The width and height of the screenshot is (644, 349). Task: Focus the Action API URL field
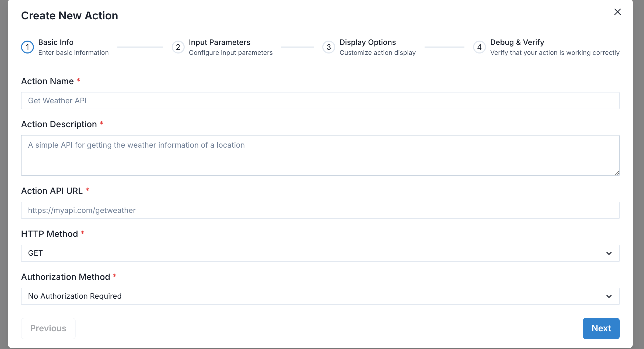tap(320, 210)
